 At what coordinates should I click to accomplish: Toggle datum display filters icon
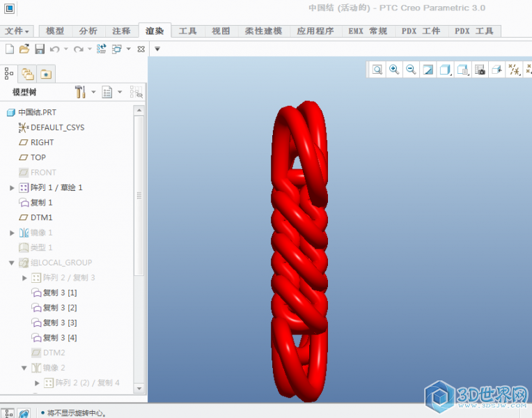[514, 70]
